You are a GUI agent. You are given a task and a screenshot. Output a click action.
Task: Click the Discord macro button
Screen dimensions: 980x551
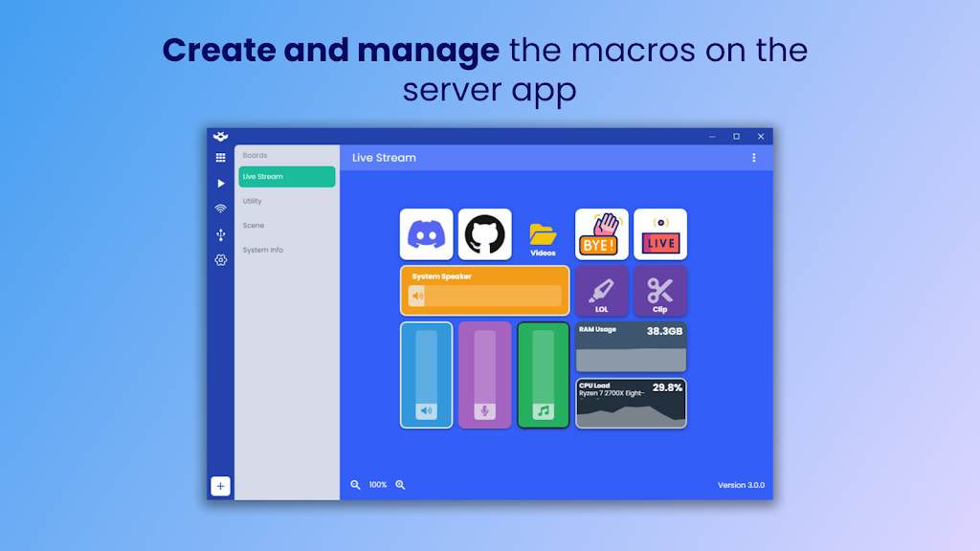427,234
